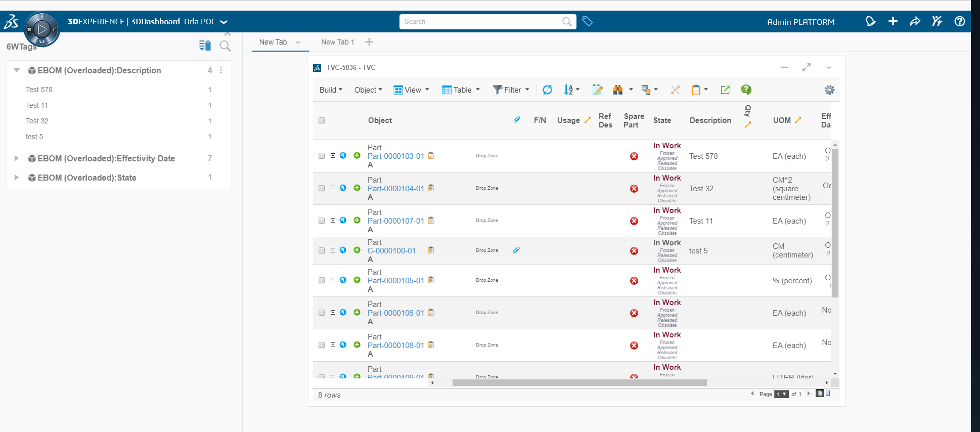The width and height of the screenshot is (980, 432).
Task: Click the horizontal scrollbar of the table
Action: coord(579,383)
